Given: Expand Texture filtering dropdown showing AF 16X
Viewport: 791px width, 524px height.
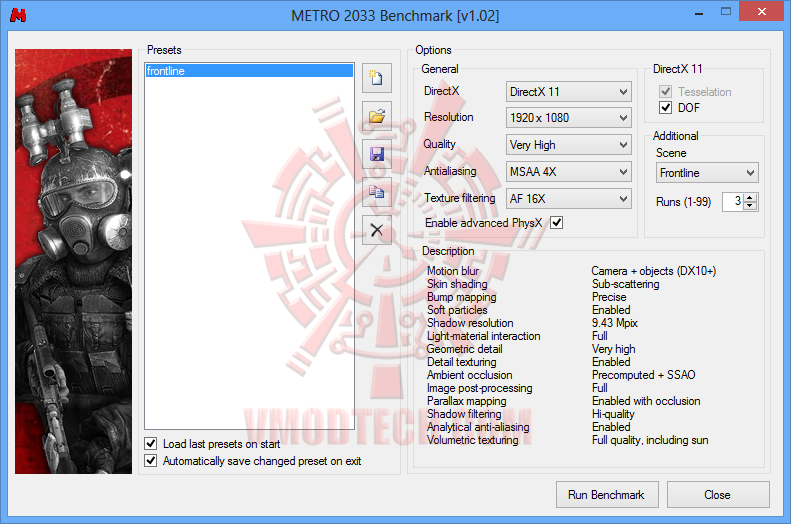Looking at the screenshot, I should [x=569, y=199].
